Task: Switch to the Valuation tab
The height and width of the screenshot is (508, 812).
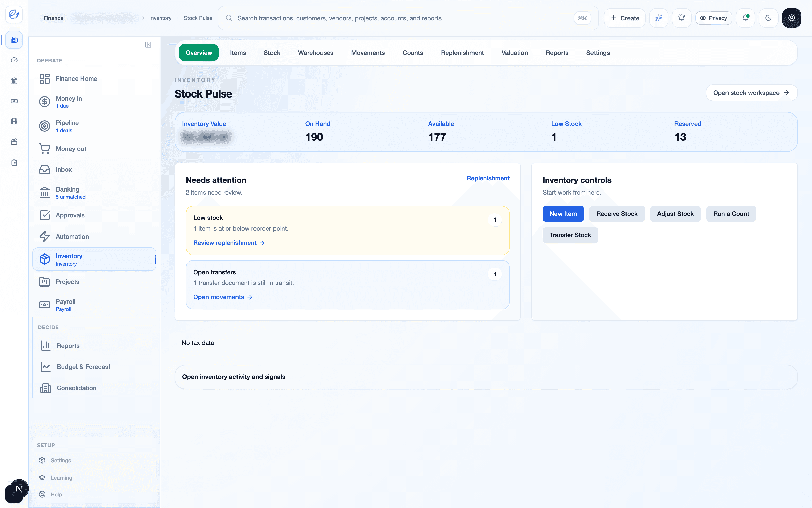Action: pos(515,53)
